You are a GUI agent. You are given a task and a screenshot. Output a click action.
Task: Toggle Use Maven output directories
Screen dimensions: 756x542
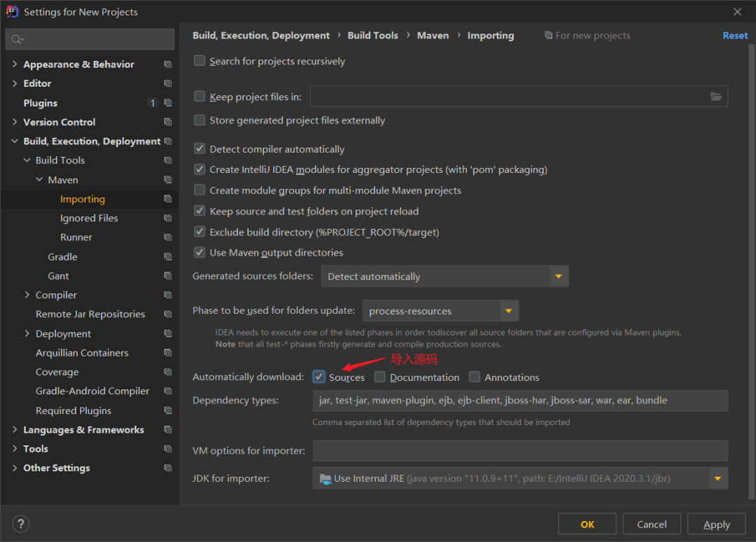tap(199, 252)
